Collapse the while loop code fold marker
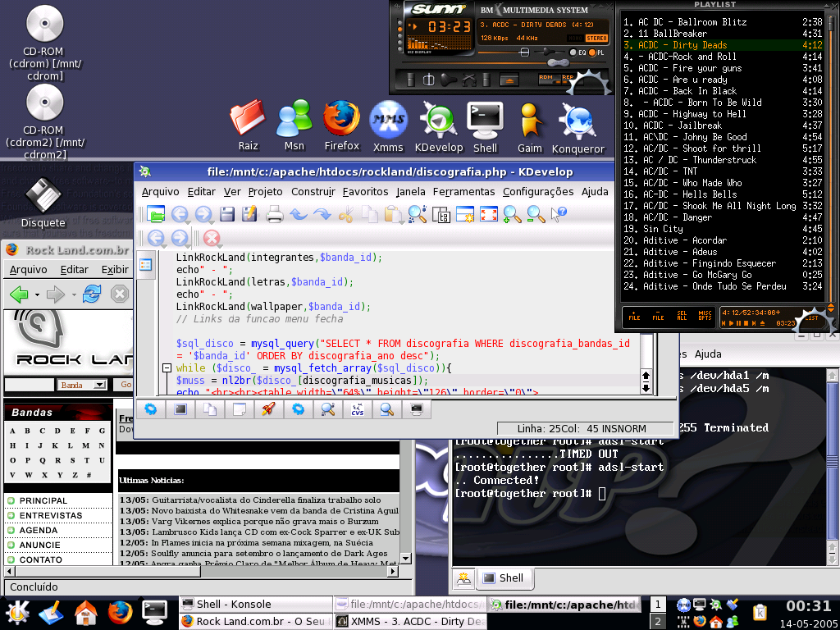 click(x=167, y=368)
